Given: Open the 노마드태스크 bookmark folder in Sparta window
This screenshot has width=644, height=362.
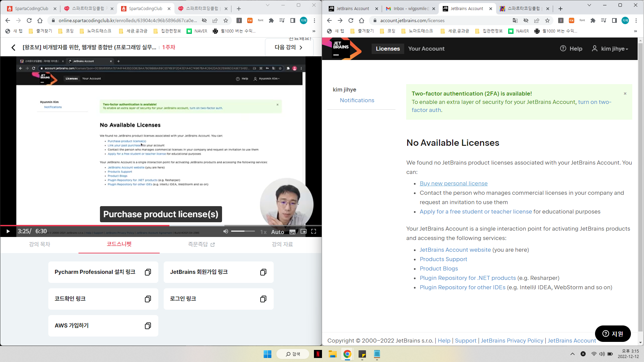Looking at the screenshot, I should point(96,31).
